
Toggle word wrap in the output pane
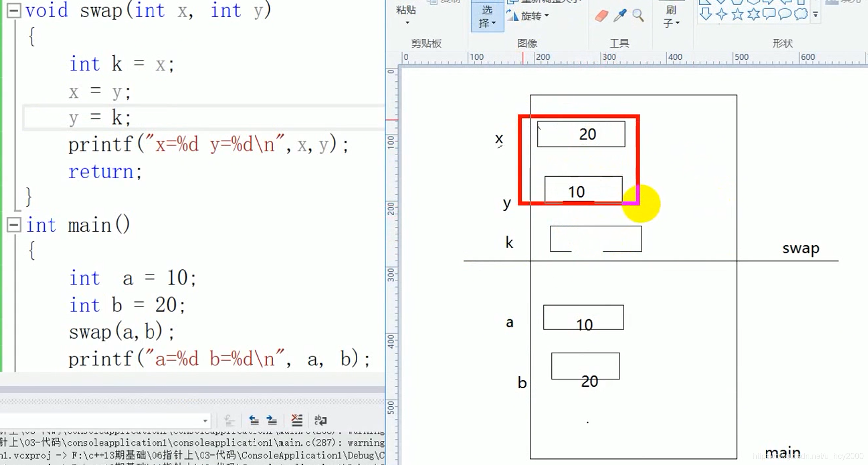pyautogui.click(x=320, y=420)
